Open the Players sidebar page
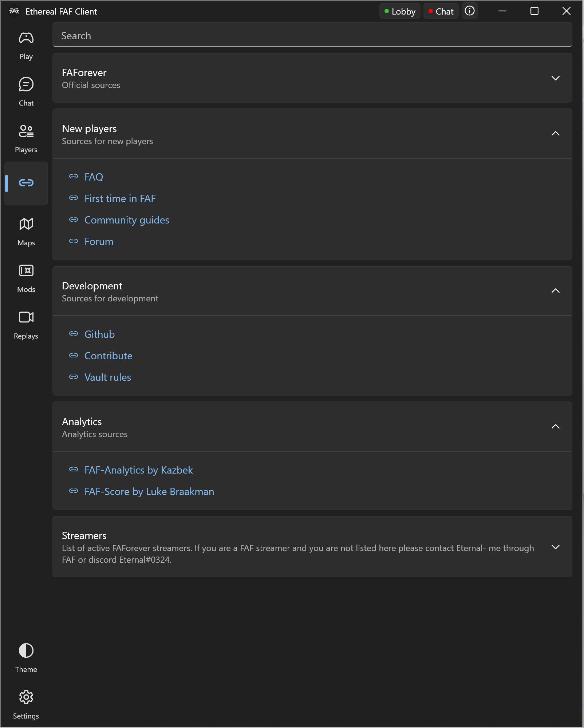 [26, 138]
